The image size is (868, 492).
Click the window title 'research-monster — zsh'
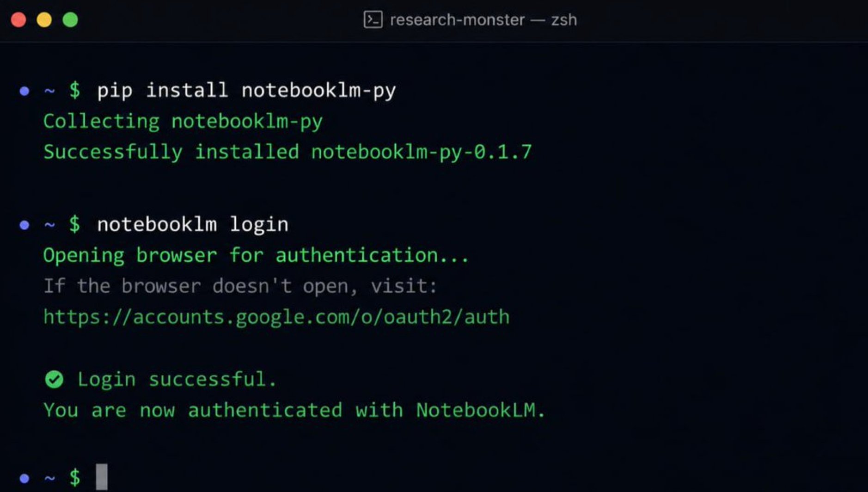tap(483, 20)
